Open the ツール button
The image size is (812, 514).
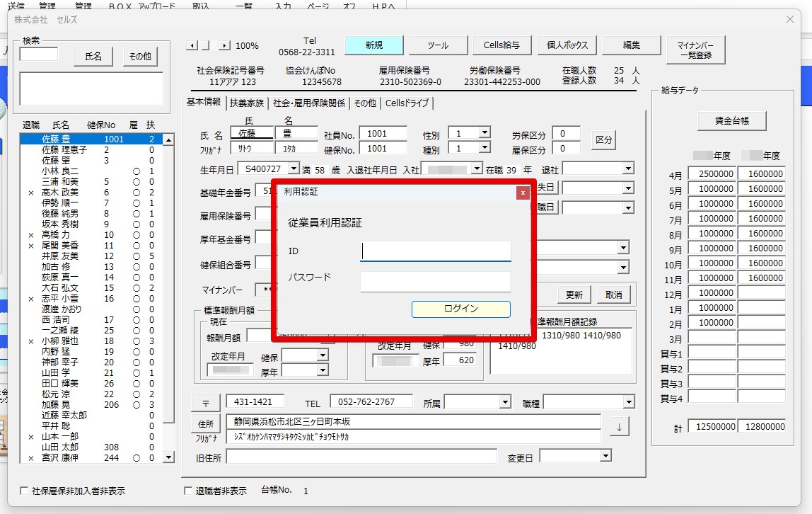click(438, 45)
